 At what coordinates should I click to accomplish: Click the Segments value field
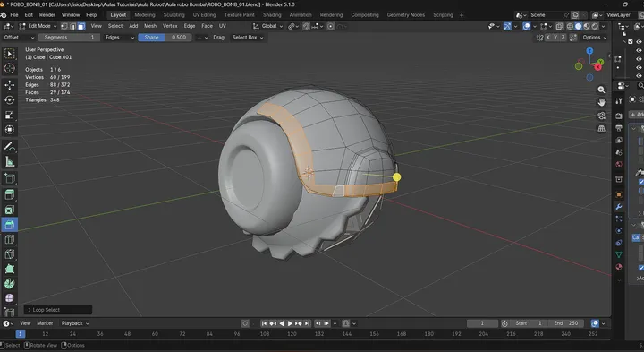click(69, 38)
